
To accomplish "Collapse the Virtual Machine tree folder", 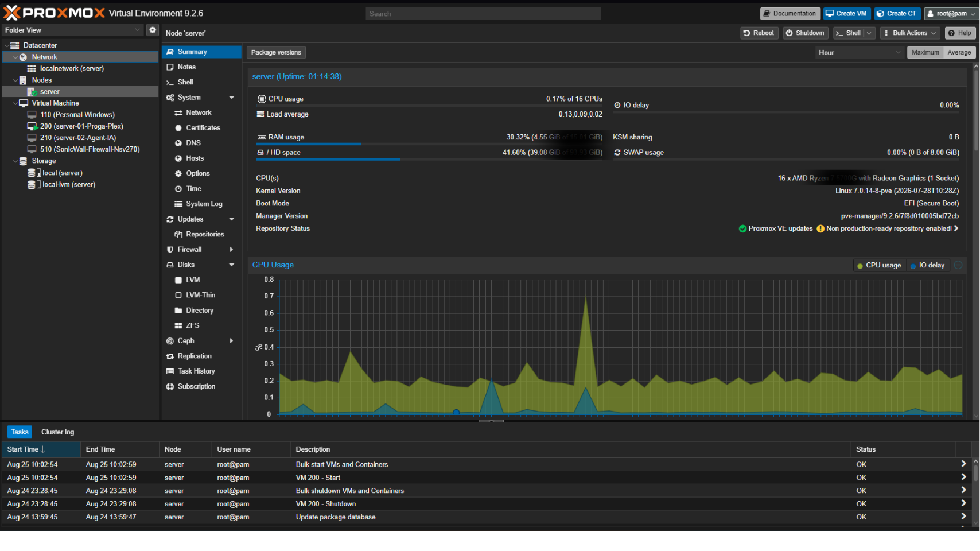I will click(15, 103).
